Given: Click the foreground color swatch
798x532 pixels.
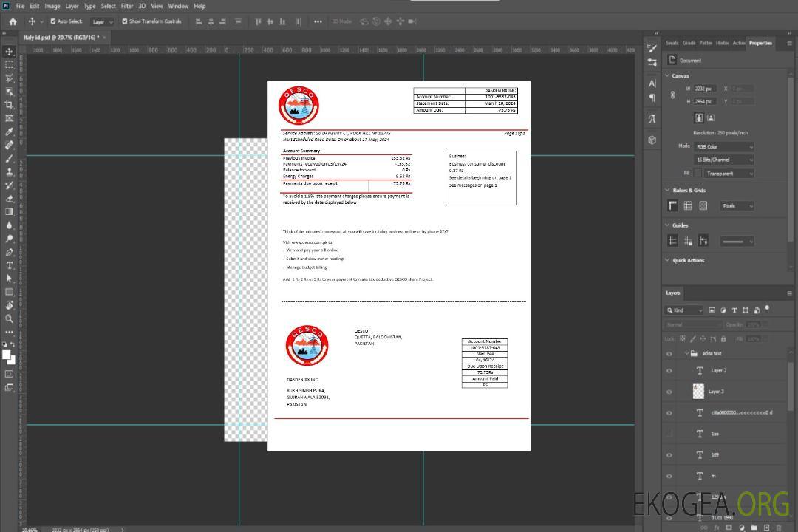Looking at the screenshot, I should (x=7, y=355).
